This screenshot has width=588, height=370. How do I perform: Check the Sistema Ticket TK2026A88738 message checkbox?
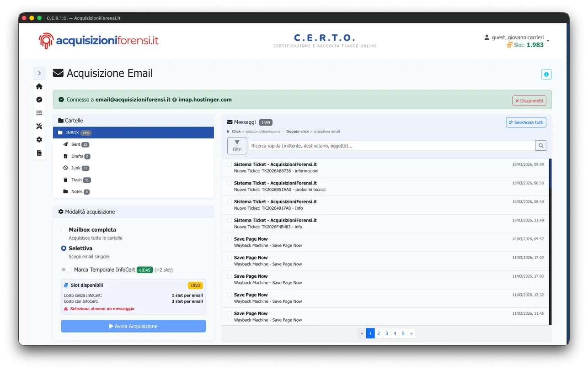click(x=229, y=164)
